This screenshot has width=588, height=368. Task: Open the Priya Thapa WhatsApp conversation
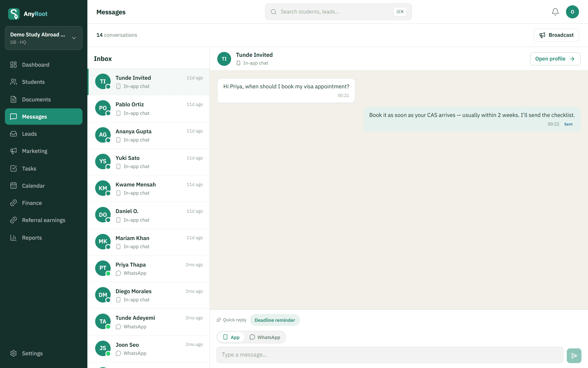(x=148, y=269)
